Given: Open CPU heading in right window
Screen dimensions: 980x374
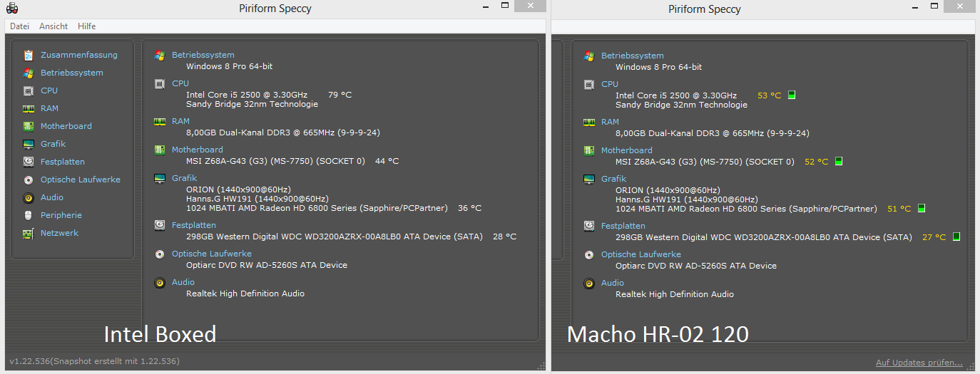Looking at the screenshot, I should (x=610, y=84).
